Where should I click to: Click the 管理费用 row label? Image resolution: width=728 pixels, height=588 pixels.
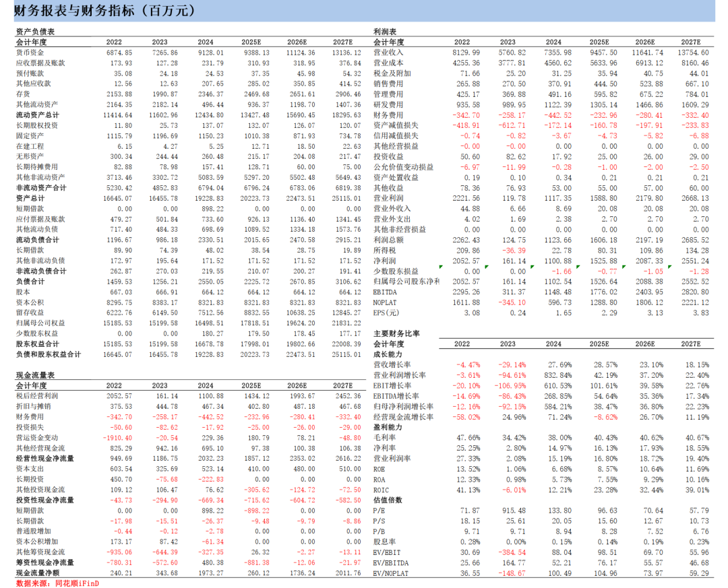click(388, 94)
